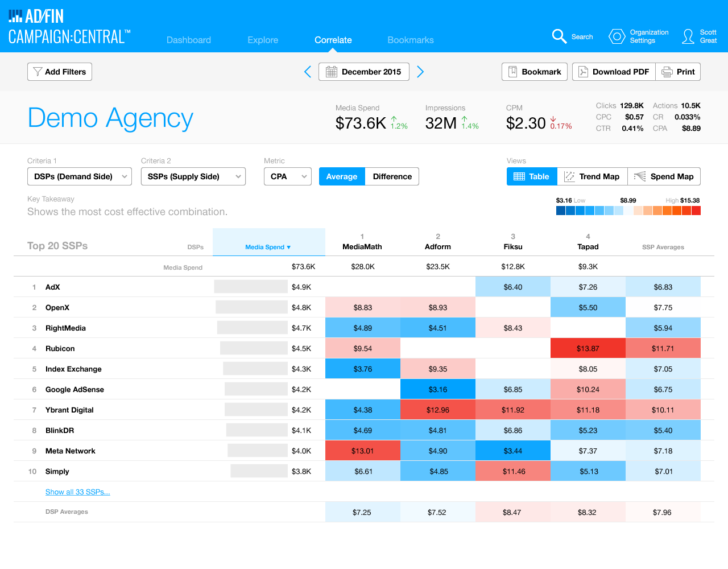728x569 pixels.
Task: Click the MediaMath column header
Action: [362, 247]
